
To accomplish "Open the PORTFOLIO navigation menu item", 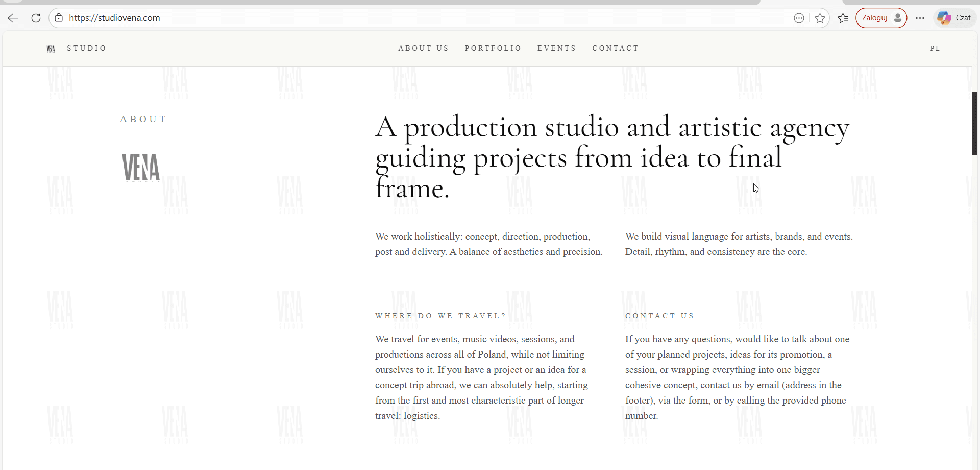I will [493, 48].
